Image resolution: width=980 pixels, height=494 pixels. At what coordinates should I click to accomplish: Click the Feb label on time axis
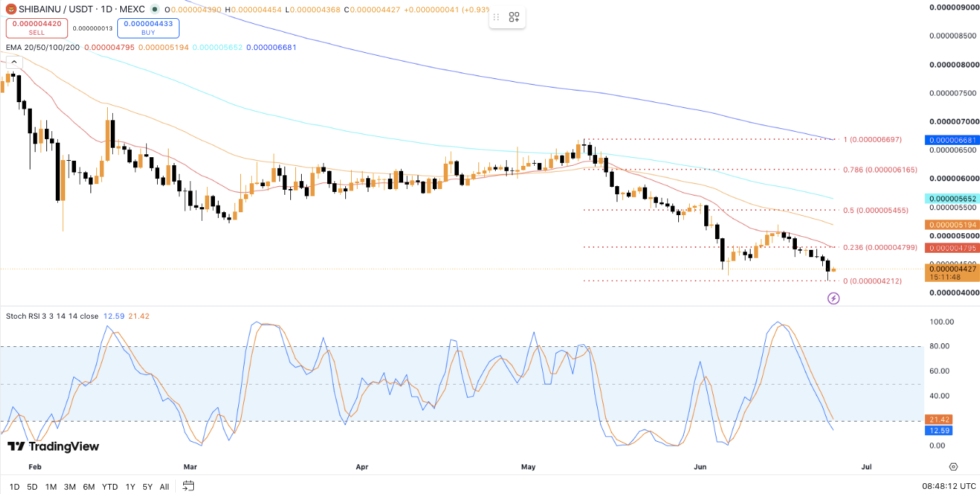click(x=35, y=467)
